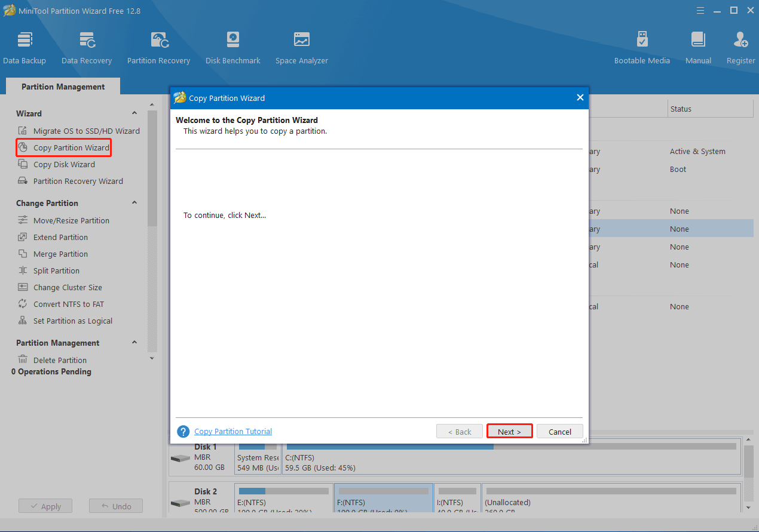759x532 pixels.
Task: Click the Merge Partition icon
Action: tap(22, 254)
